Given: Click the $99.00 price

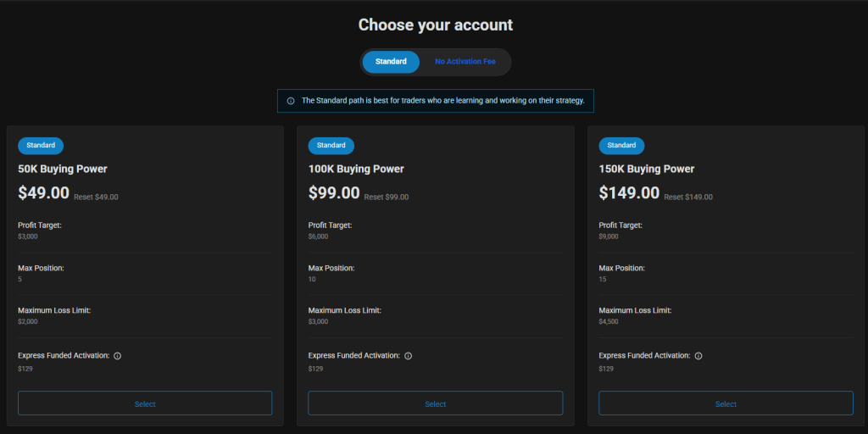Looking at the screenshot, I should (334, 193).
